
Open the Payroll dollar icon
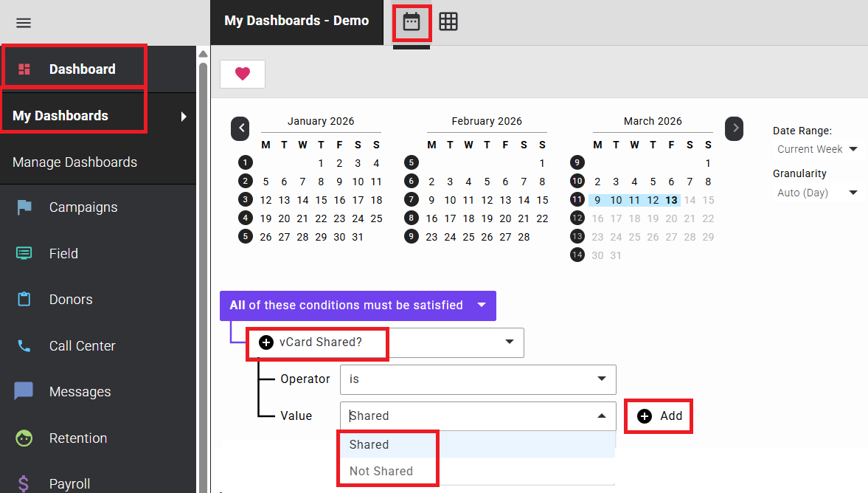point(24,482)
